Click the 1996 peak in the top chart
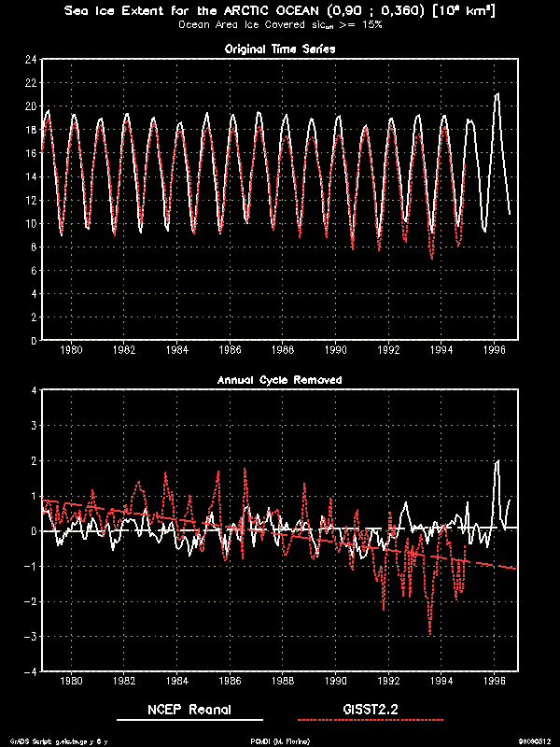 click(497, 94)
